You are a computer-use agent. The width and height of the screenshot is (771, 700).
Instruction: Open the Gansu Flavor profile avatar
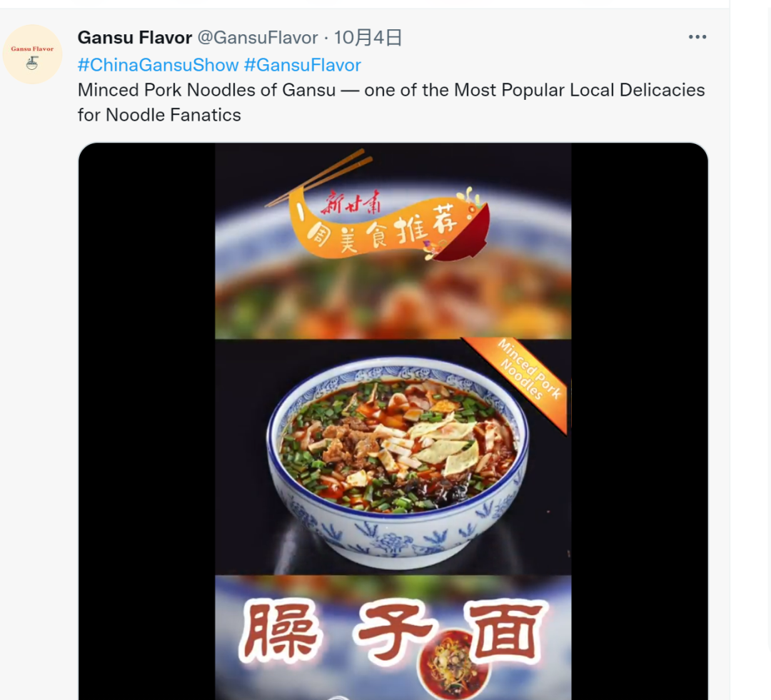pos(32,54)
